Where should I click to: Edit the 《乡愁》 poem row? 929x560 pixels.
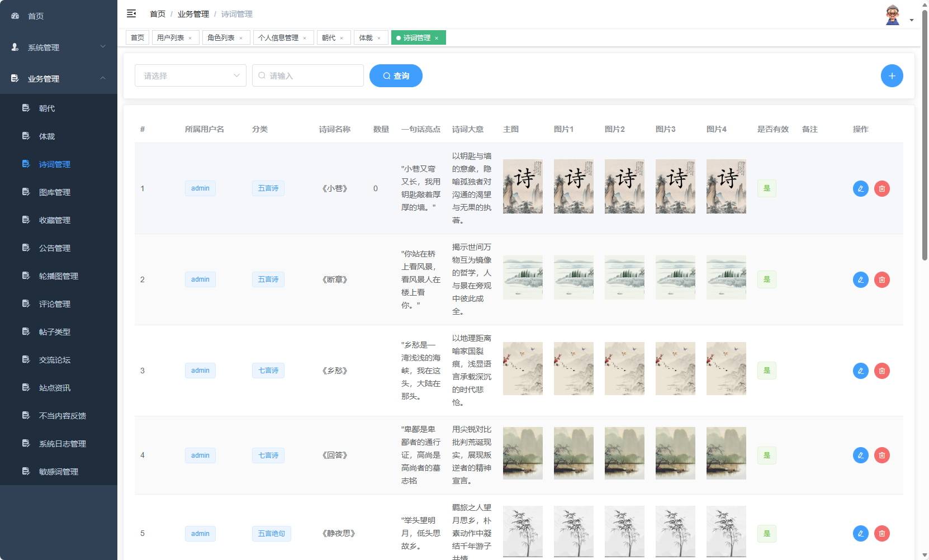pyautogui.click(x=860, y=371)
